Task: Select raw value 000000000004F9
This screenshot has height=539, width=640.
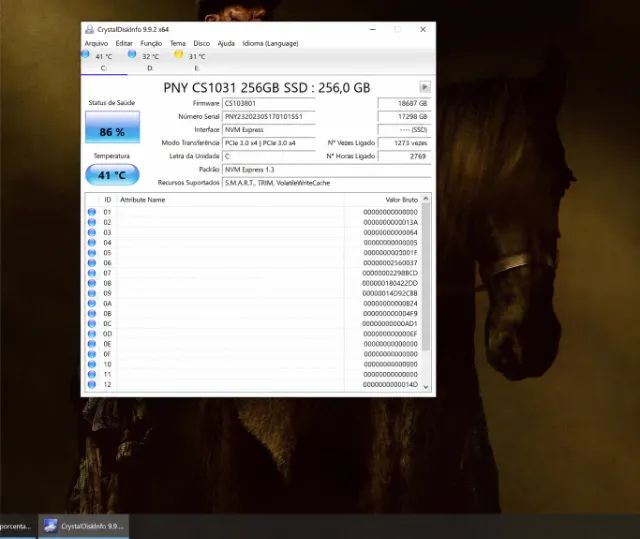Action: (x=391, y=313)
